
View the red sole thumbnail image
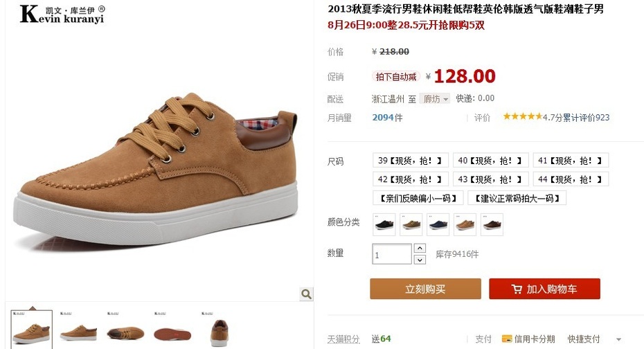pos(172,330)
